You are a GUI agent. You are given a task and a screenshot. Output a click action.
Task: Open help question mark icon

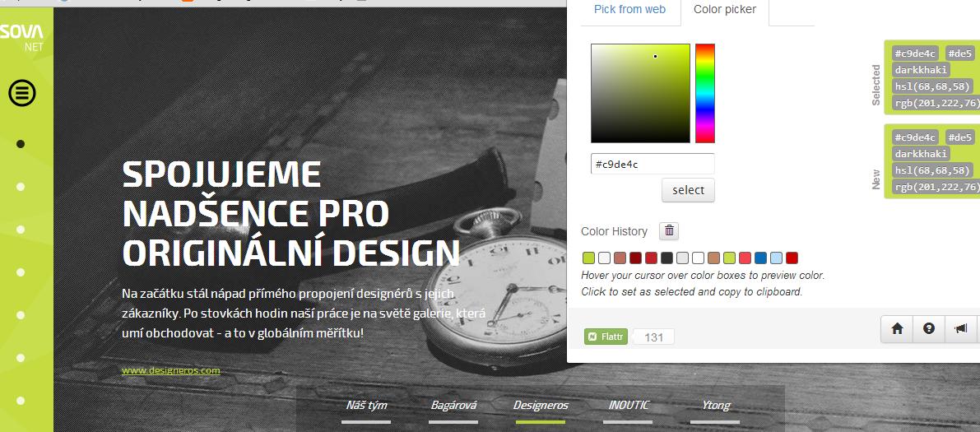(929, 329)
